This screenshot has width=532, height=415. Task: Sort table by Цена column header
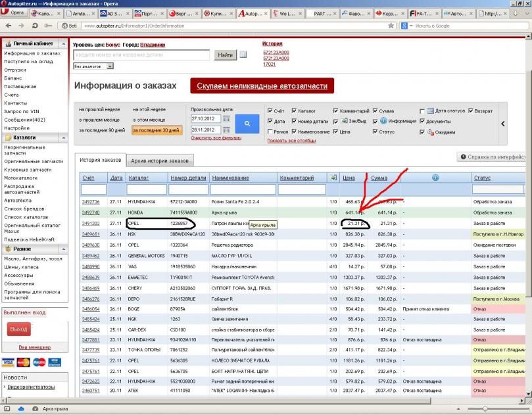349,178
